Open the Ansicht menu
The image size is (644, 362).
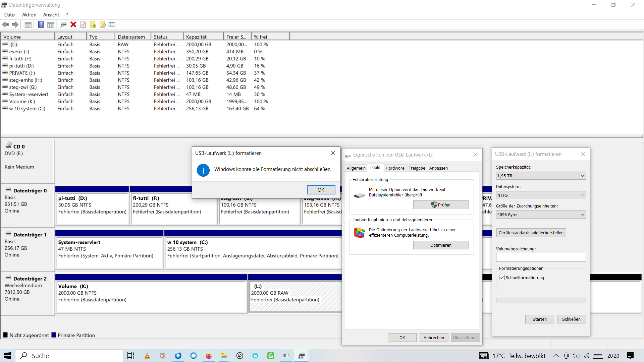51,15
